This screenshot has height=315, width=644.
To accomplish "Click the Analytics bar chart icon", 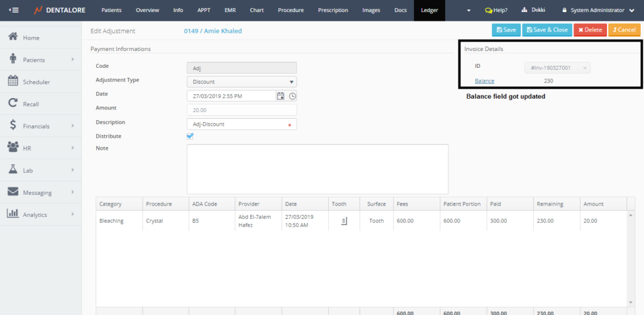I will click(13, 214).
